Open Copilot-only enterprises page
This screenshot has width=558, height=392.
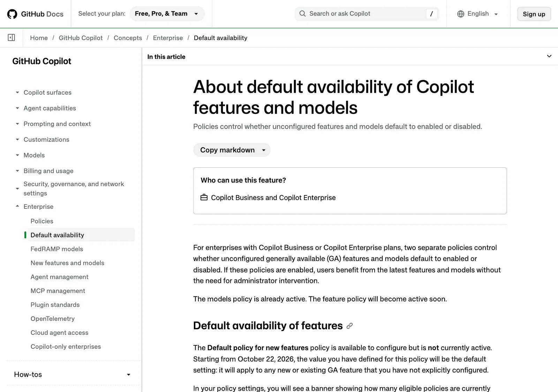pos(66,347)
